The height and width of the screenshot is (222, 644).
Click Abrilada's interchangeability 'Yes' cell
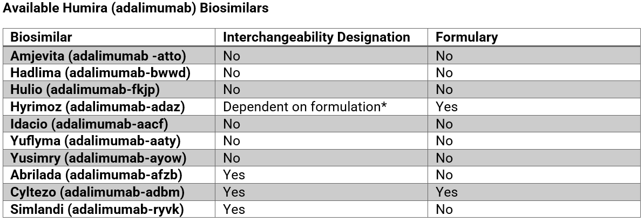click(234, 175)
